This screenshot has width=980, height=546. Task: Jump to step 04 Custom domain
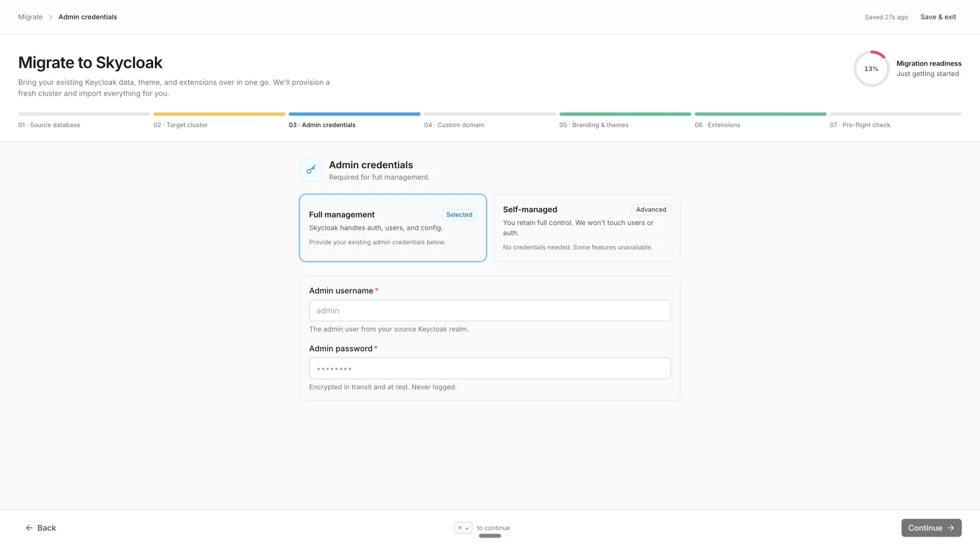pyautogui.click(x=490, y=121)
